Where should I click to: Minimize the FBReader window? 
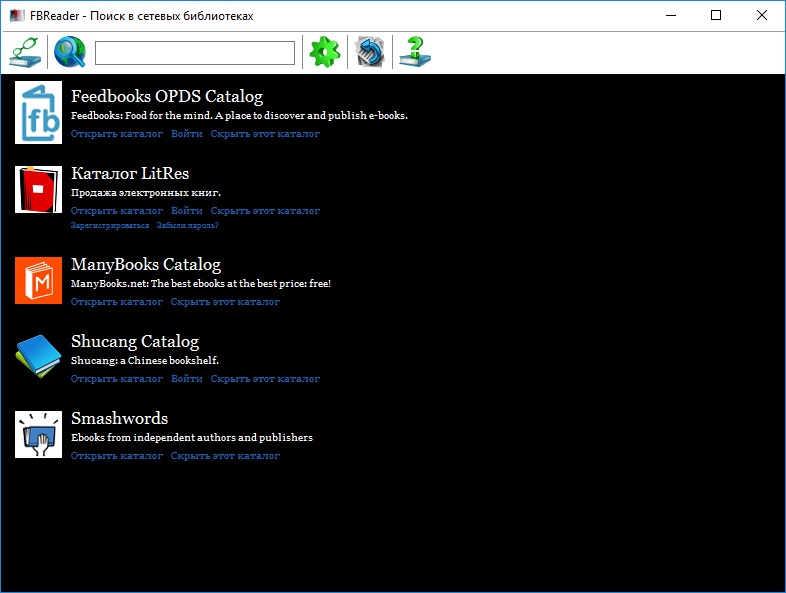pos(671,16)
